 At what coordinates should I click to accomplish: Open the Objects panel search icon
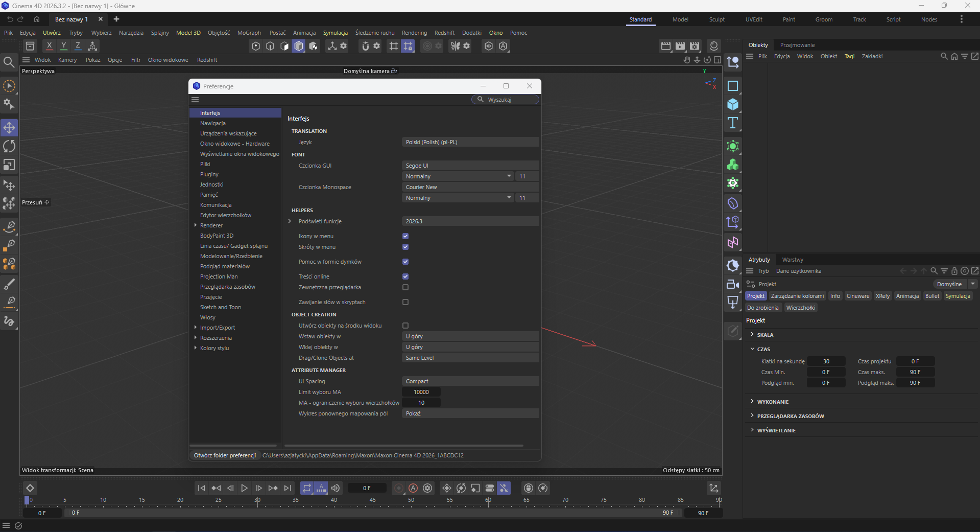click(x=944, y=56)
